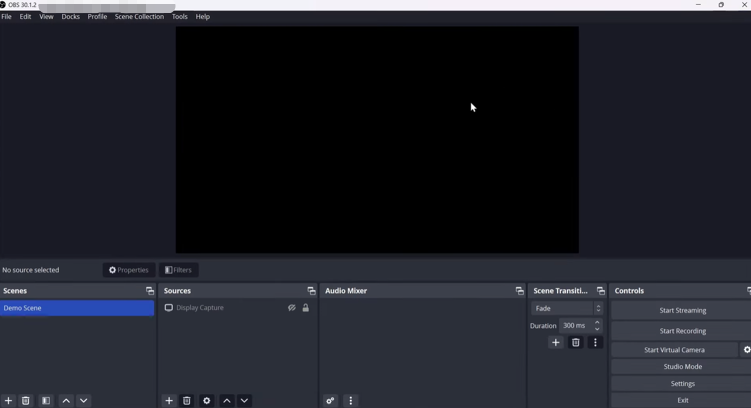Remove selected scene using trash icon
This screenshot has height=408, width=751.
26,400
